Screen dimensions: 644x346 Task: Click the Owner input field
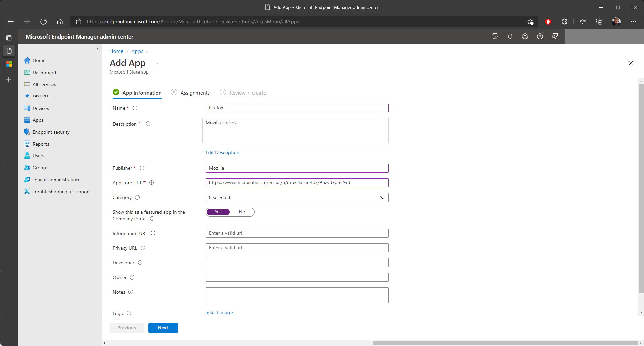click(297, 277)
